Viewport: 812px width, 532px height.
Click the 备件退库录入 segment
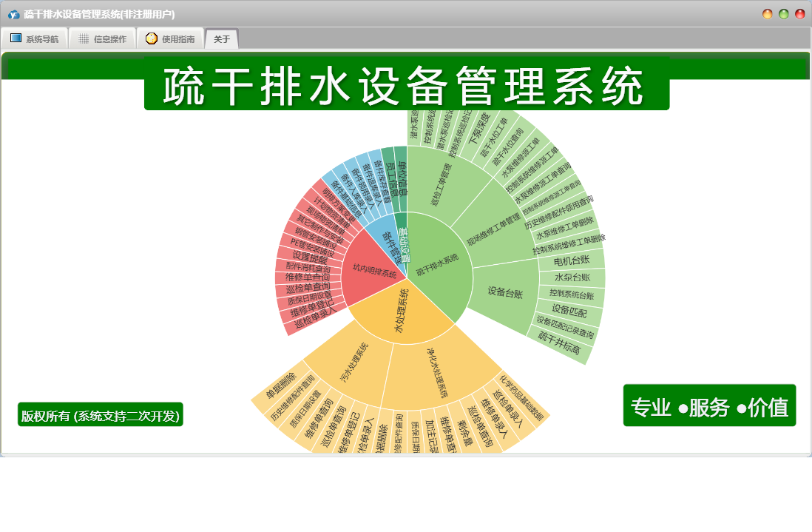(x=372, y=184)
